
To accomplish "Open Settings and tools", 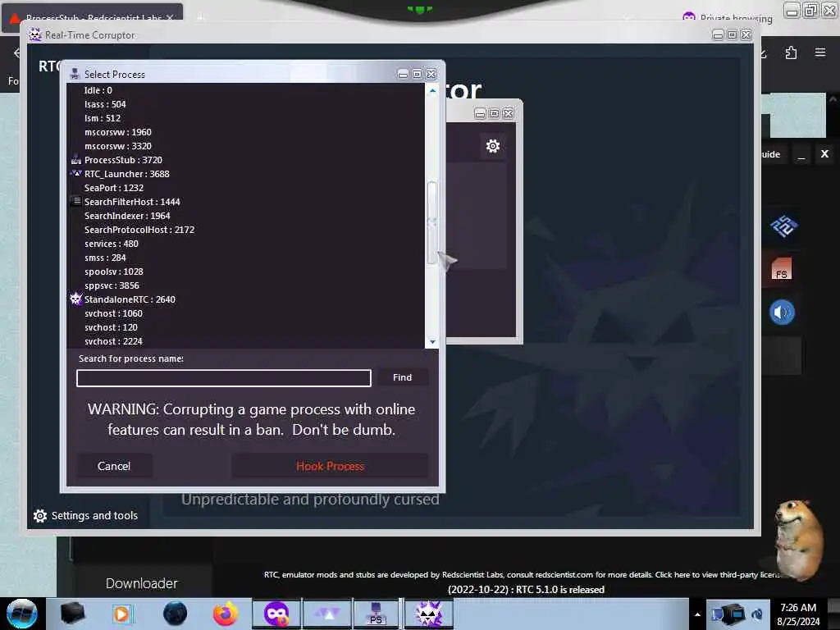I will [x=85, y=515].
